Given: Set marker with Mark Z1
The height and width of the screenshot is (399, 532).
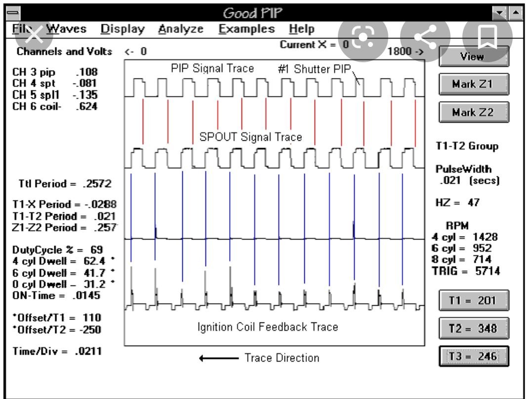Looking at the screenshot, I should point(473,85).
